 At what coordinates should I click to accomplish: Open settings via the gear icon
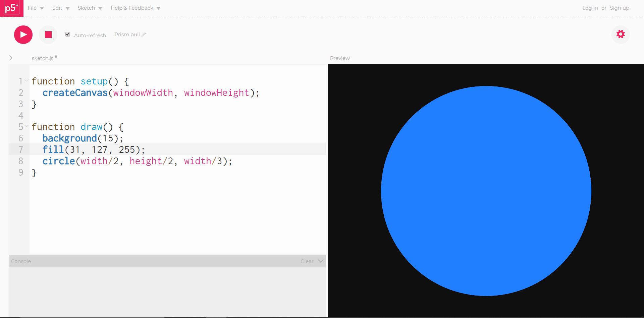pyautogui.click(x=621, y=34)
